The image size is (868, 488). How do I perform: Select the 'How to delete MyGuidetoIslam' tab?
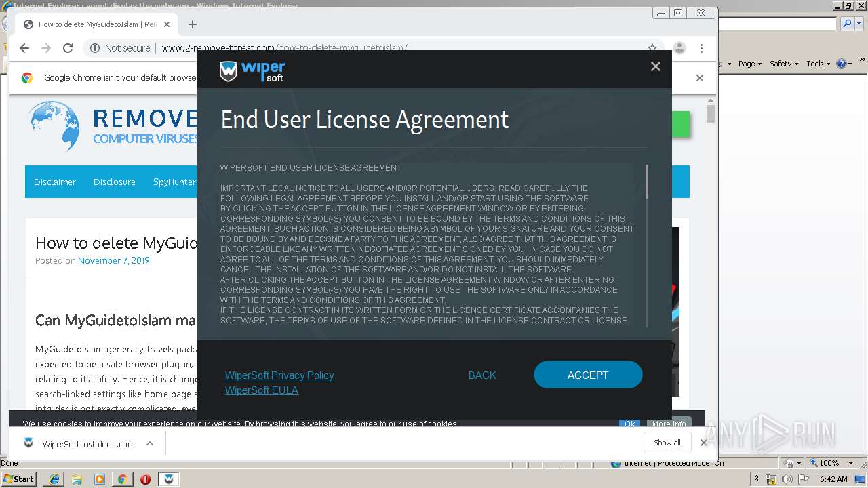tap(97, 24)
